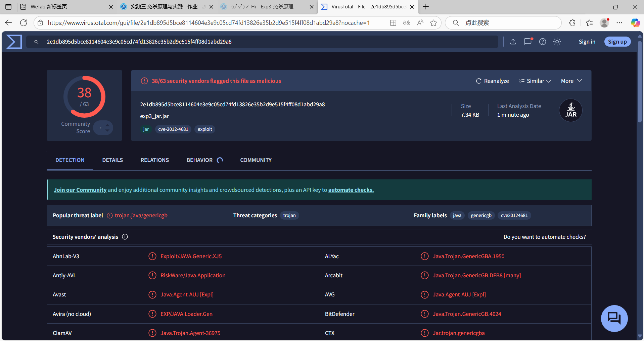
Task: Click the trojan.java/genericgb threat label
Action: tap(141, 215)
